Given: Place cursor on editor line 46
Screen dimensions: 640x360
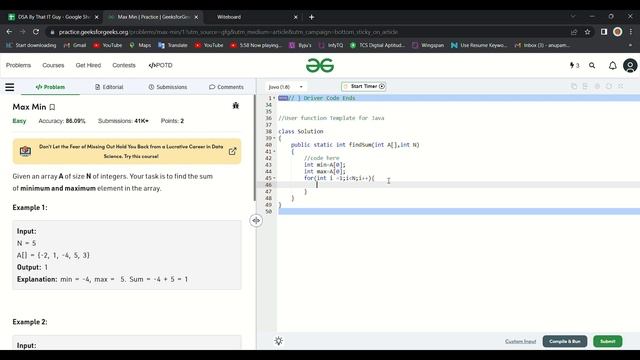Looking at the screenshot, I should coord(458,184).
